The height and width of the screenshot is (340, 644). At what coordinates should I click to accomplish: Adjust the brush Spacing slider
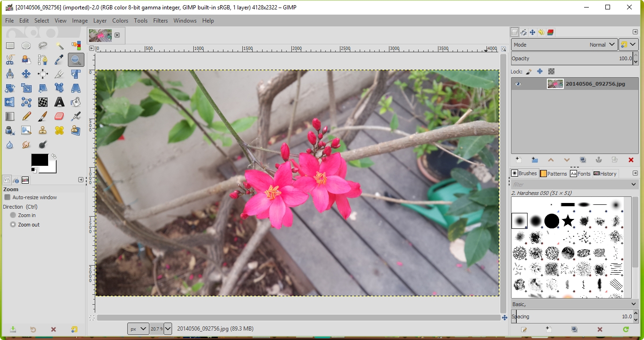coord(572,316)
